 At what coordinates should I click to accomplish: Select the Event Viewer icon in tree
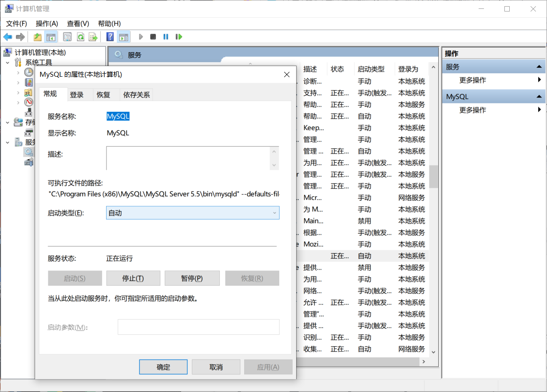[x=29, y=82]
